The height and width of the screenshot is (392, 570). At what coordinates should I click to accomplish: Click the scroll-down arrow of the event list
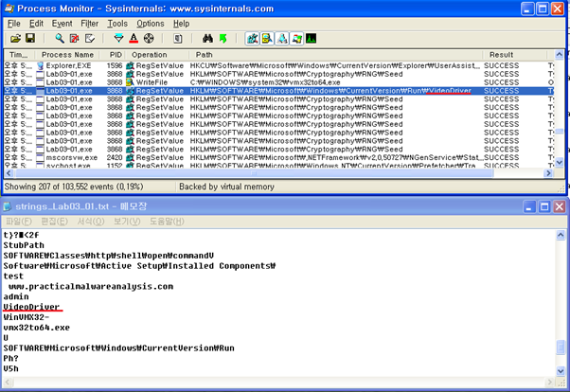(559, 163)
